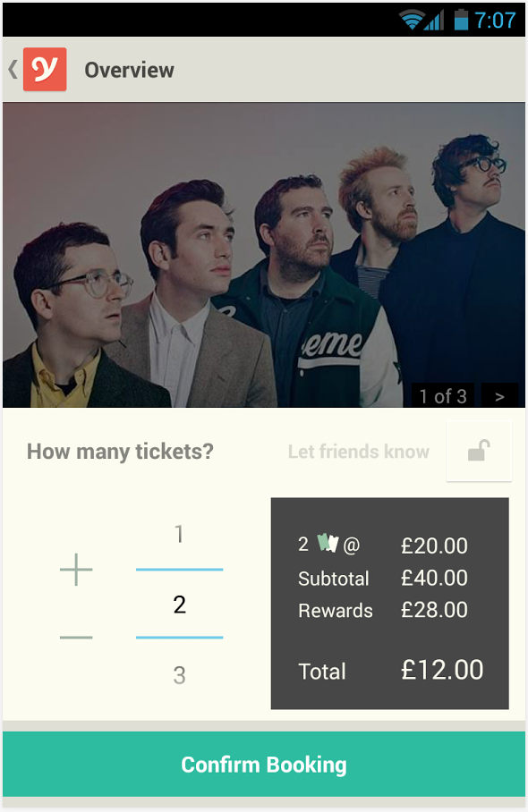Tap the 1 of 3 photo counter
The width and height of the screenshot is (528, 812).
coord(443,396)
